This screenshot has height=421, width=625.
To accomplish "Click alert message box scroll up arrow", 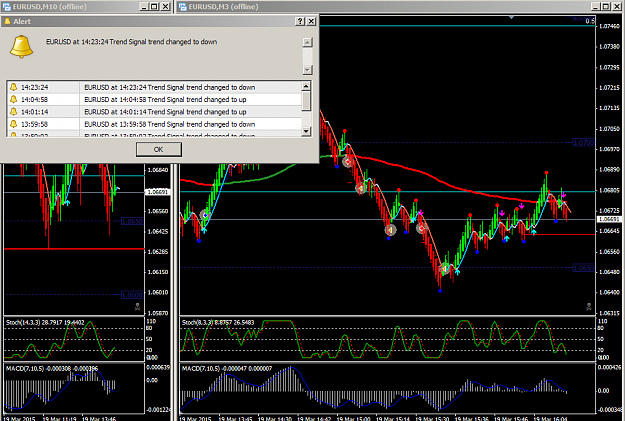I will 307,42.
